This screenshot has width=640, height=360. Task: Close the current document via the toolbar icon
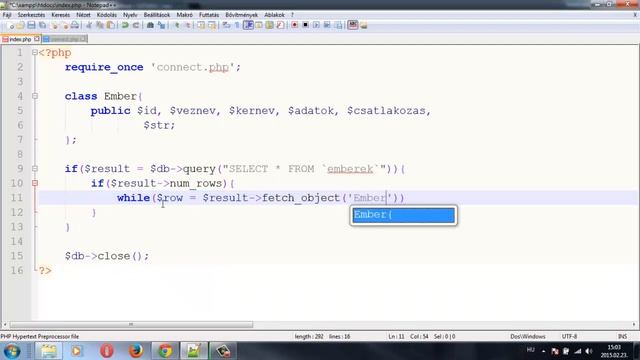[55, 25]
